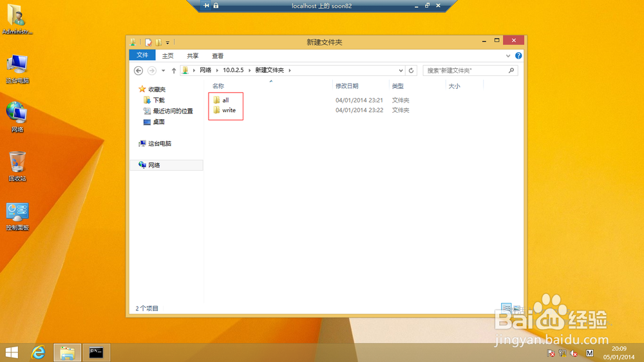The height and width of the screenshot is (362, 644).
Task: Click the Properties icon in quick access toolbar
Action: (148, 42)
